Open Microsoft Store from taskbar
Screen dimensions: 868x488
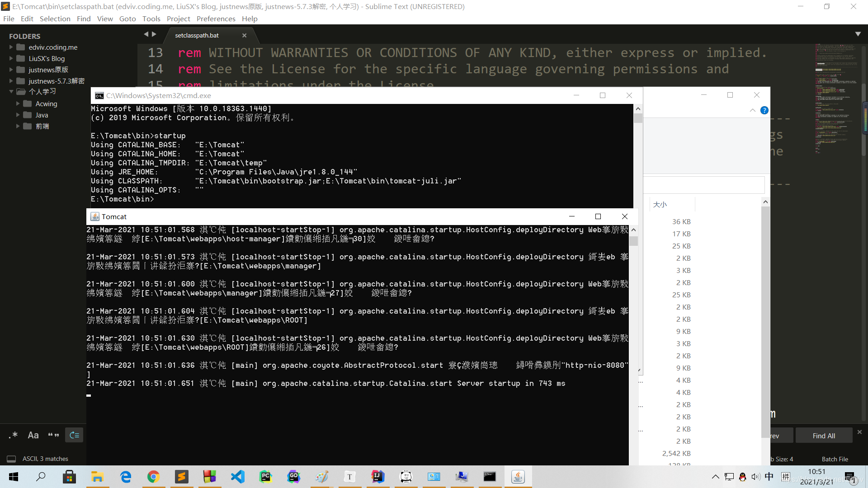tap(69, 477)
